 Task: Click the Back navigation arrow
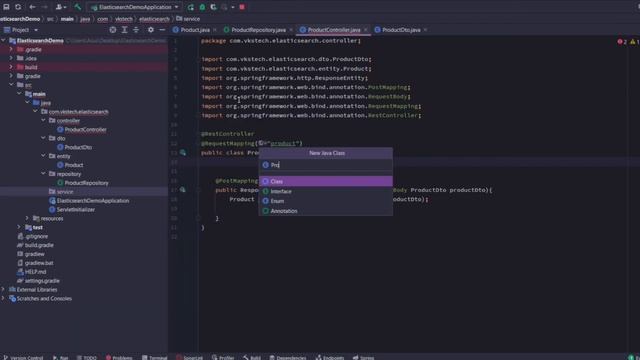click(x=32, y=7)
